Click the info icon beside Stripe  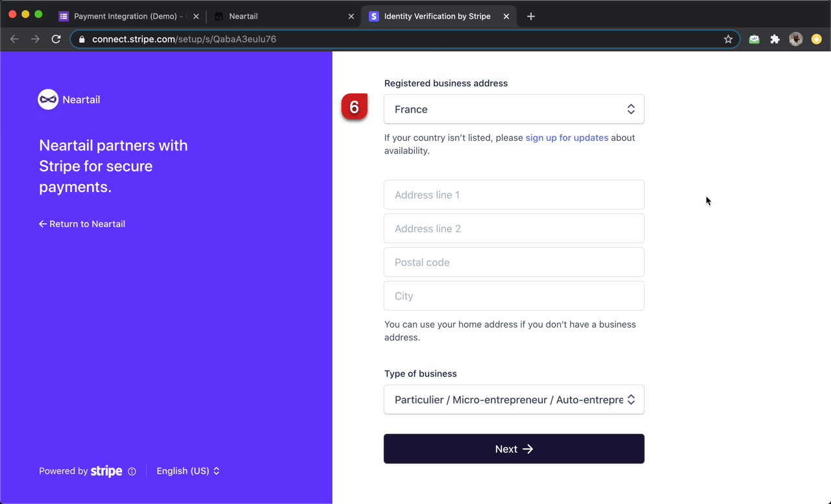(132, 472)
